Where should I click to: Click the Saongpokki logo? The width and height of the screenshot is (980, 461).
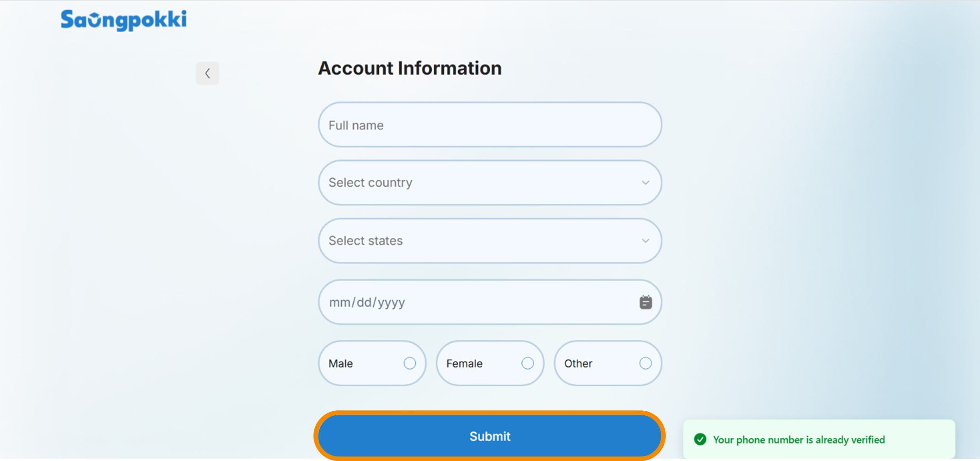[124, 20]
